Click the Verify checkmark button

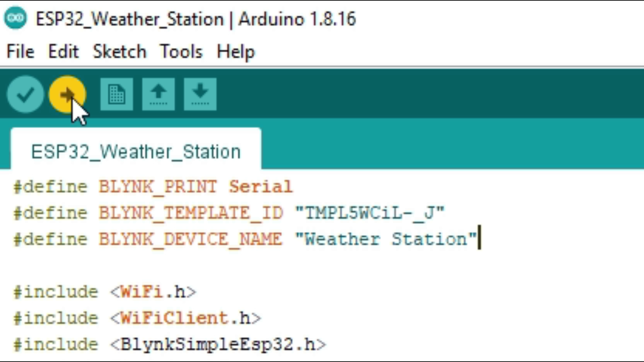click(25, 94)
